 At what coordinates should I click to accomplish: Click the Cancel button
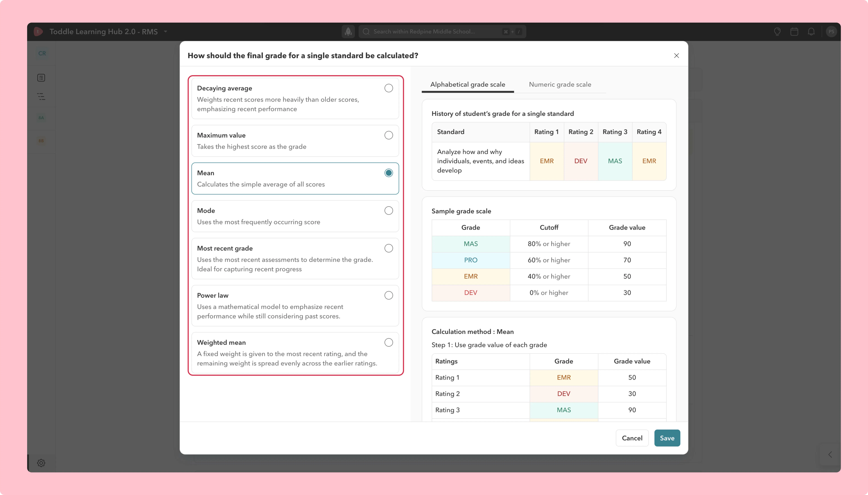tap(632, 438)
